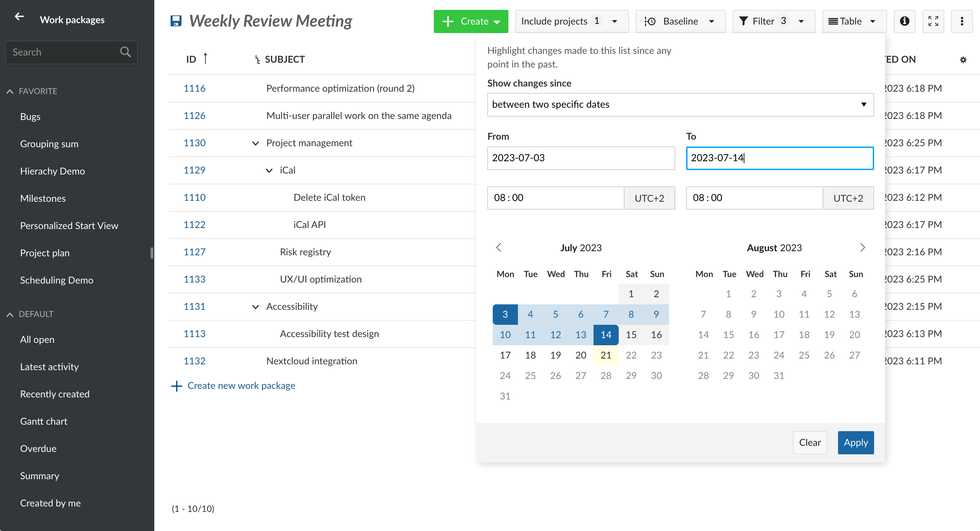Click the info icon for details
The image size is (980, 531).
pyautogui.click(x=905, y=21)
